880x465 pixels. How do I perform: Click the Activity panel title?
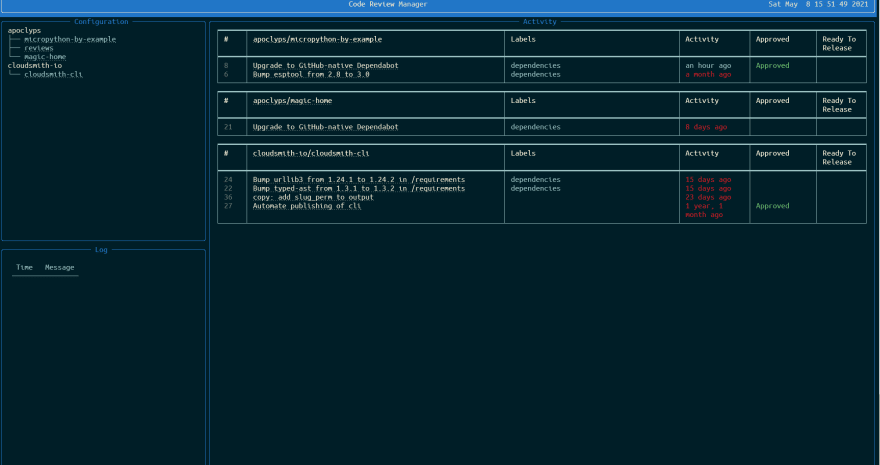pyautogui.click(x=539, y=21)
